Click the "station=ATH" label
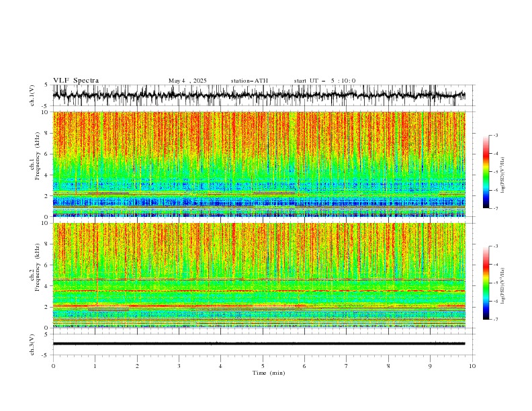 point(249,81)
